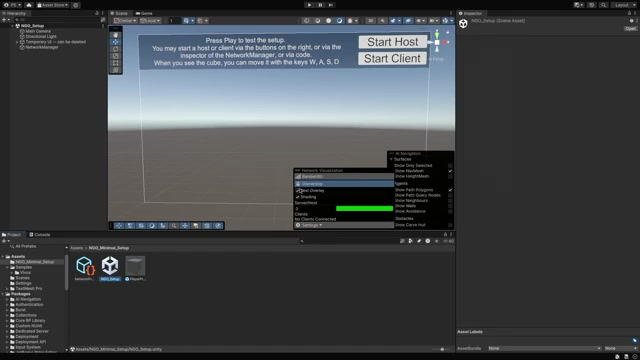The image size is (640, 360).
Task: Click the Step frame button
Action: coord(331,5)
